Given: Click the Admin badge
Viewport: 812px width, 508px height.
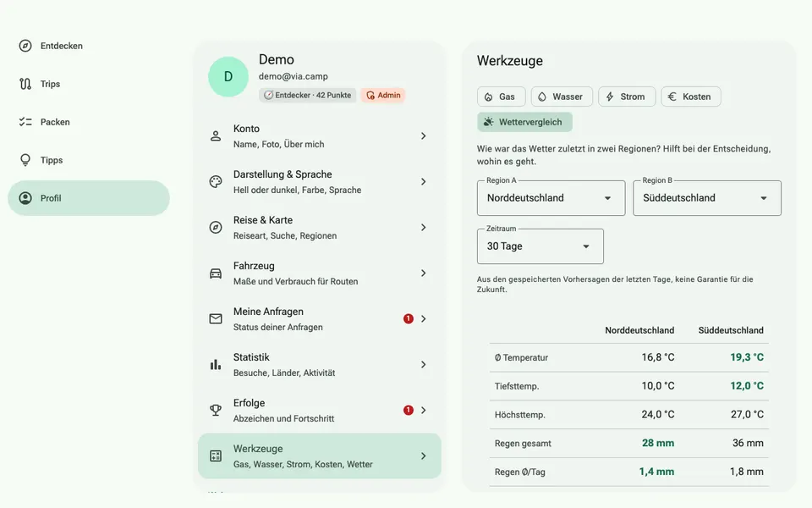Looking at the screenshot, I should 383,96.
